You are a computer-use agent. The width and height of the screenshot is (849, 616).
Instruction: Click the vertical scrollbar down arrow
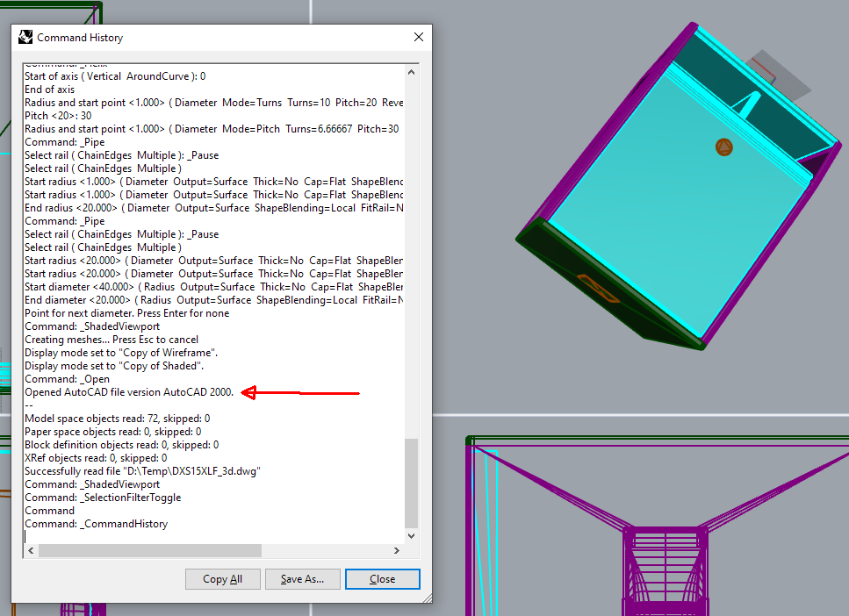pyautogui.click(x=411, y=536)
